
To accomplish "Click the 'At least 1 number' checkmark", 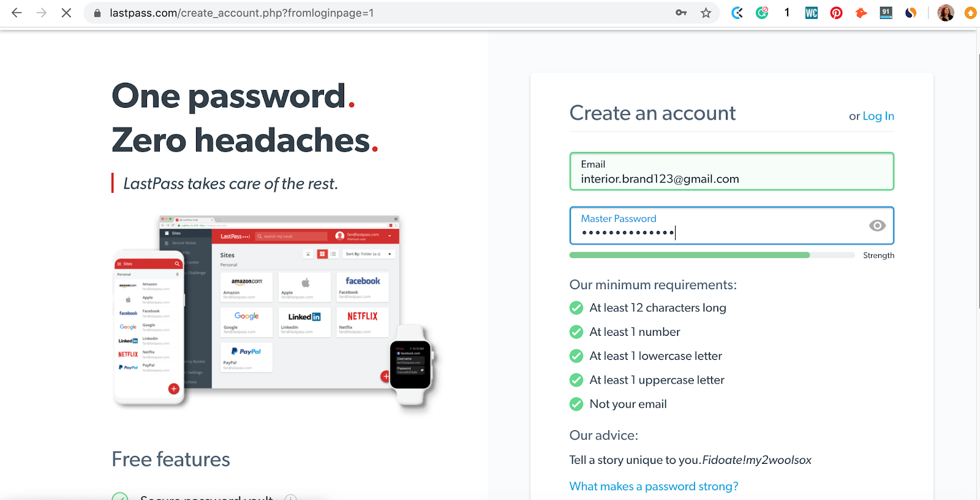I will click(x=576, y=332).
